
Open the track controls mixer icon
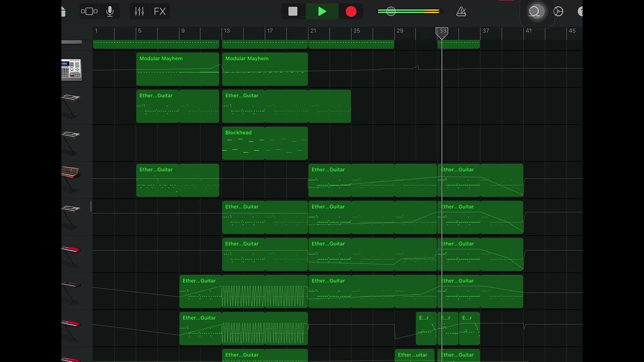point(139,11)
